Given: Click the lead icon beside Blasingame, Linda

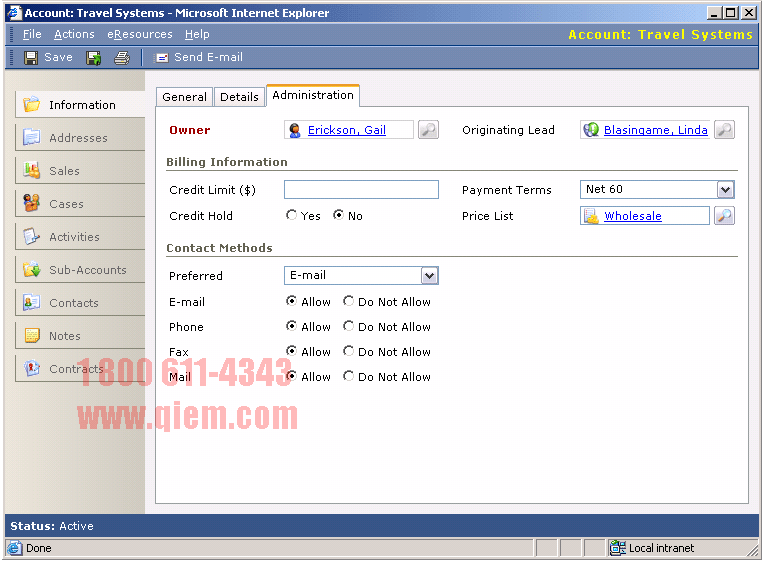Looking at the screenshot, I should click(x=591, y=130).
